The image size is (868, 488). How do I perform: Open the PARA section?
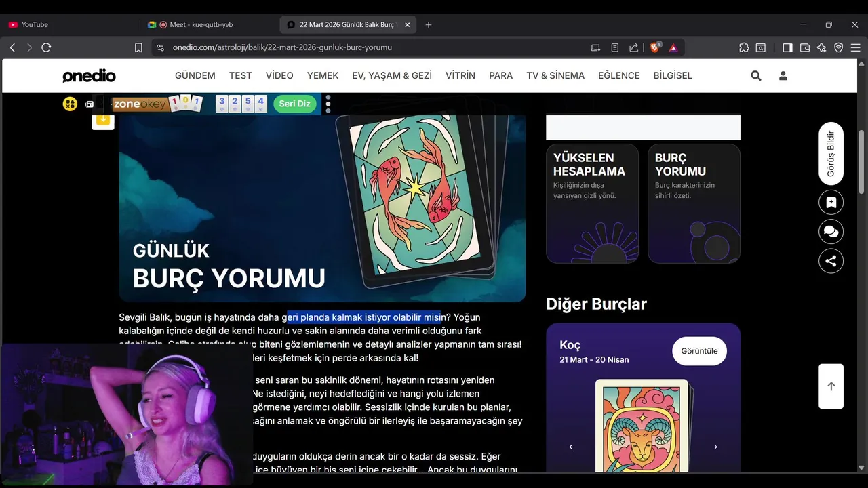pyautogui.click(x=500, y=75)
